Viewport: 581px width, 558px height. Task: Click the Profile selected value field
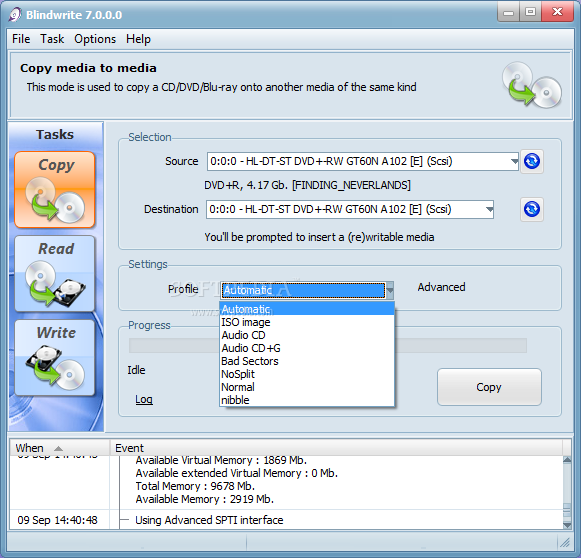[303, 290]
